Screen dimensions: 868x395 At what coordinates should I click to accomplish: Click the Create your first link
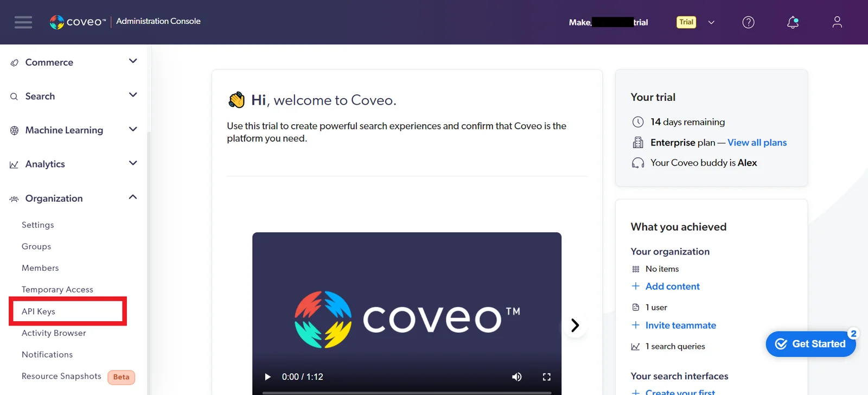point(680,392)
